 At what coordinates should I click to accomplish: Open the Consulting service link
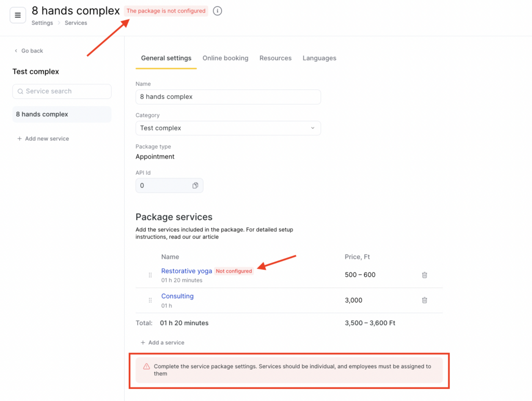pyautogui.click(x=178, y=296)
